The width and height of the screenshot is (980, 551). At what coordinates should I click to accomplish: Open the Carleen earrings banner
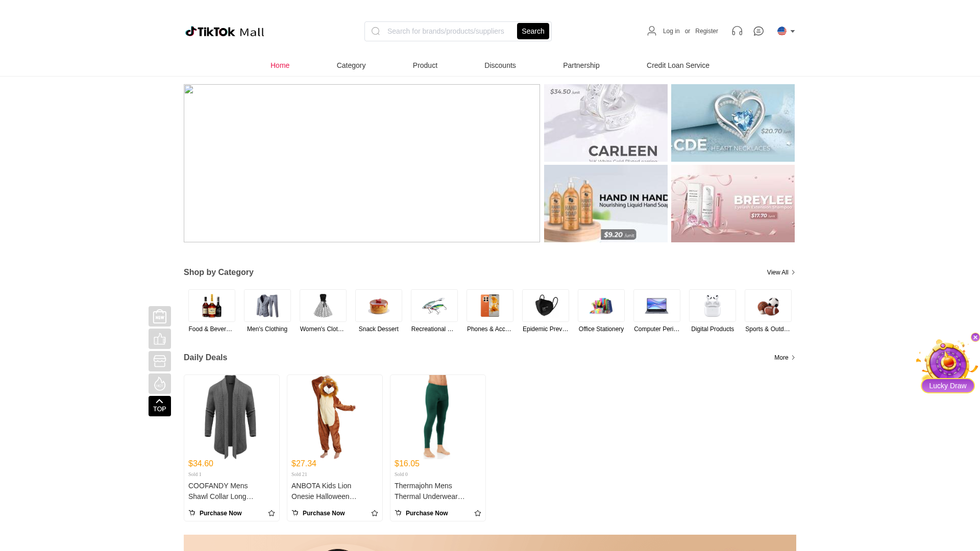(x=606, y=123)
